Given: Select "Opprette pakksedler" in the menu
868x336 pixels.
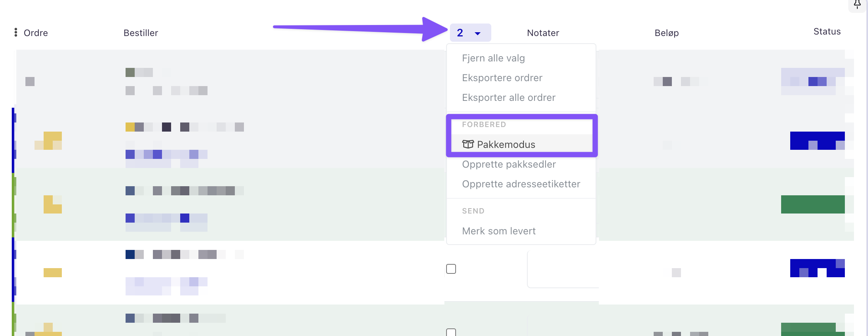Looking at the screenshot, I should (509, 164).
